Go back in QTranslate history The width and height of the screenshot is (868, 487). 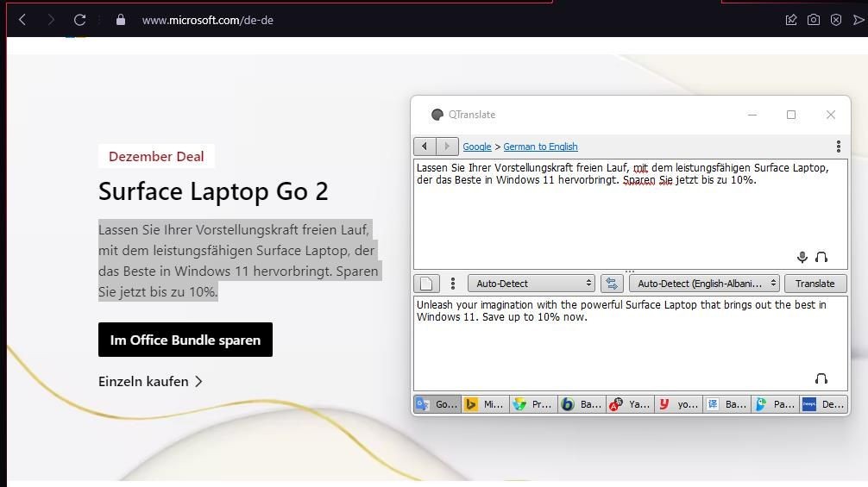[425, 147]
